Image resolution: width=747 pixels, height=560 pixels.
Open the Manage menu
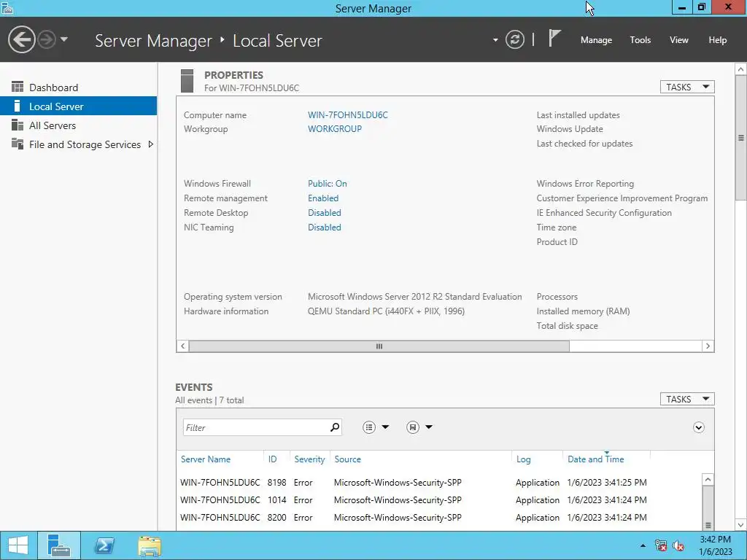596,40
